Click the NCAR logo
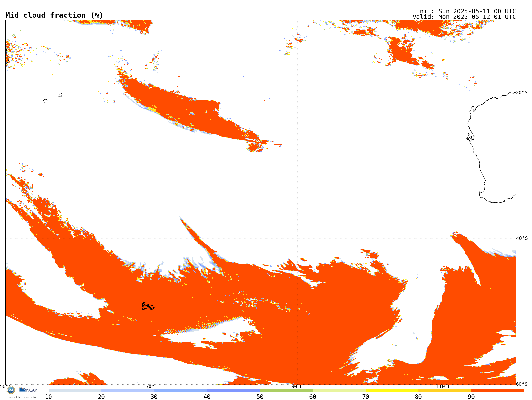 coord(28,390)
